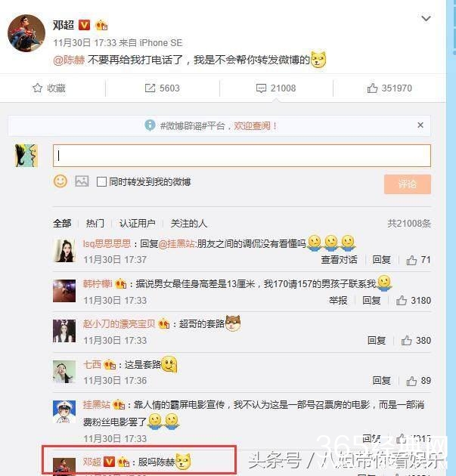Click the orange 评论 submit button
456x476 pixels.
pos(408,184)
